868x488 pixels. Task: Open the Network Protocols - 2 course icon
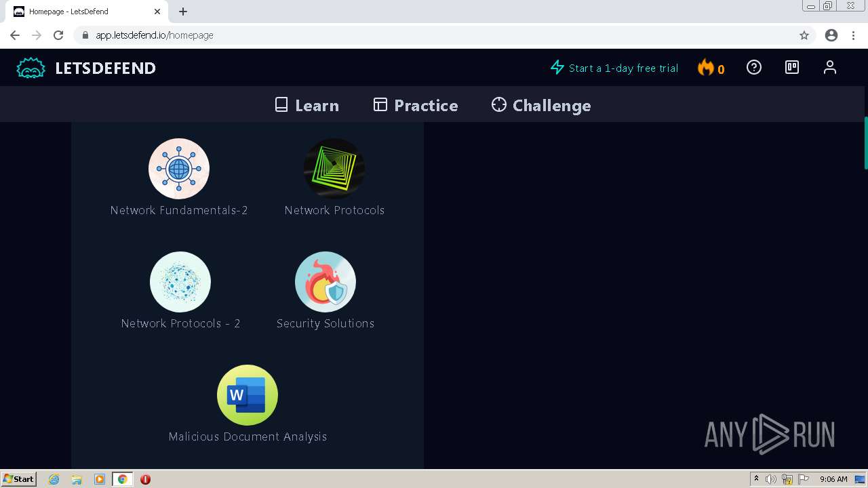[180, 282]
